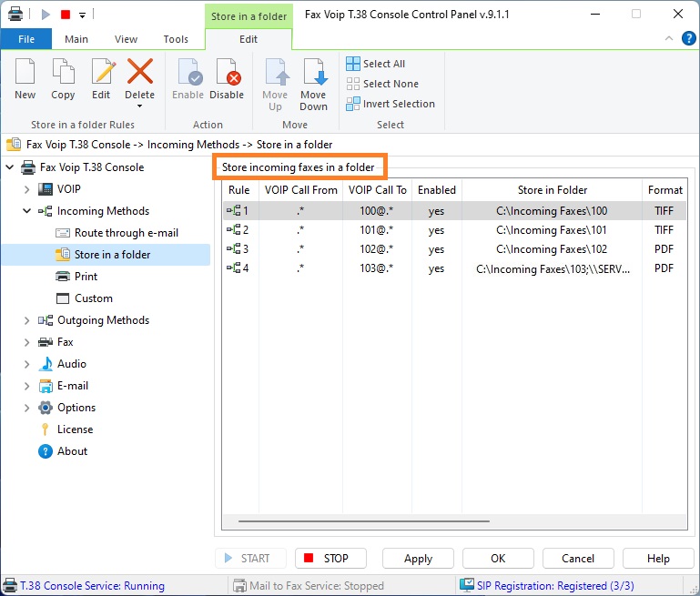
Task: Click the Apply button
Action: click(x=419, y=559)
